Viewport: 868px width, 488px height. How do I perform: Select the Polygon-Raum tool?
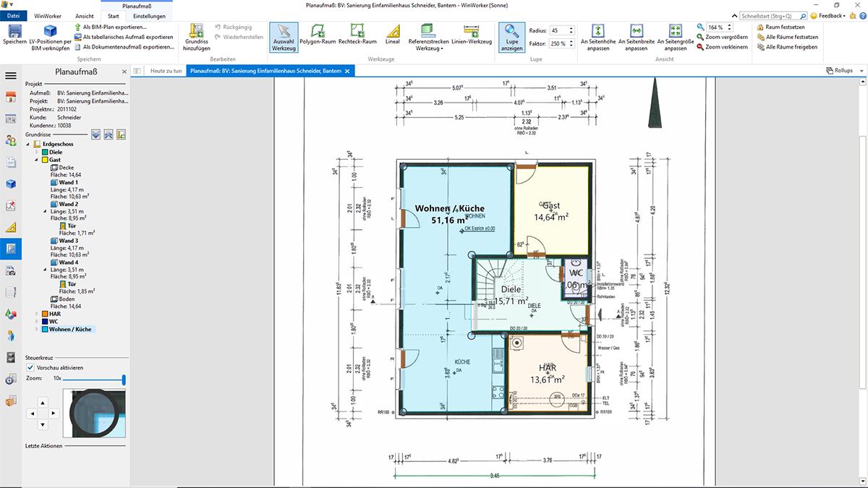tap(318, 35)
